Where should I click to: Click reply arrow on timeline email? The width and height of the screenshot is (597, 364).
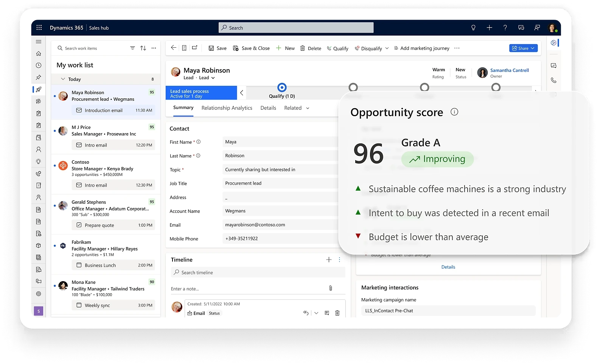click(x=306, y=313)
